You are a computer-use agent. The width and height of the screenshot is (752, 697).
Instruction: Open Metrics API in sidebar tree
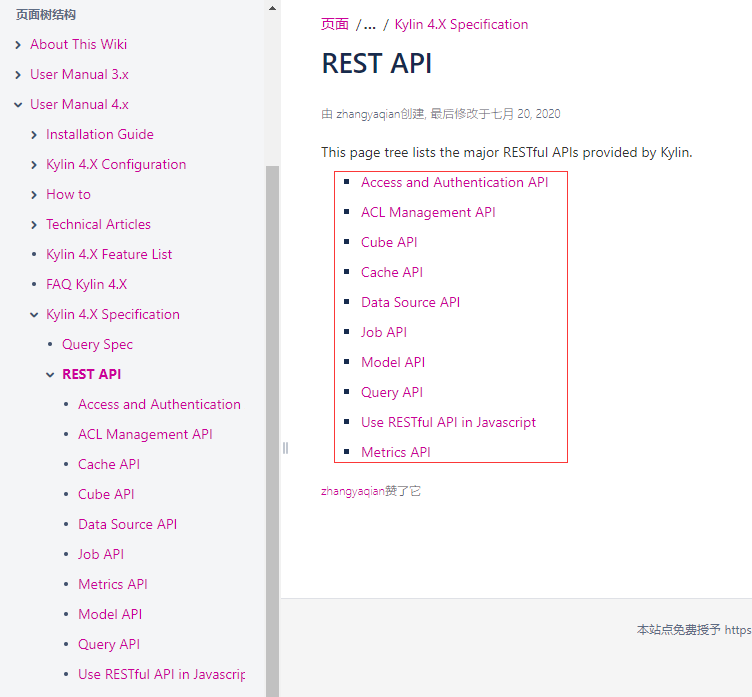pyautogui.click(x=113, y=584)
